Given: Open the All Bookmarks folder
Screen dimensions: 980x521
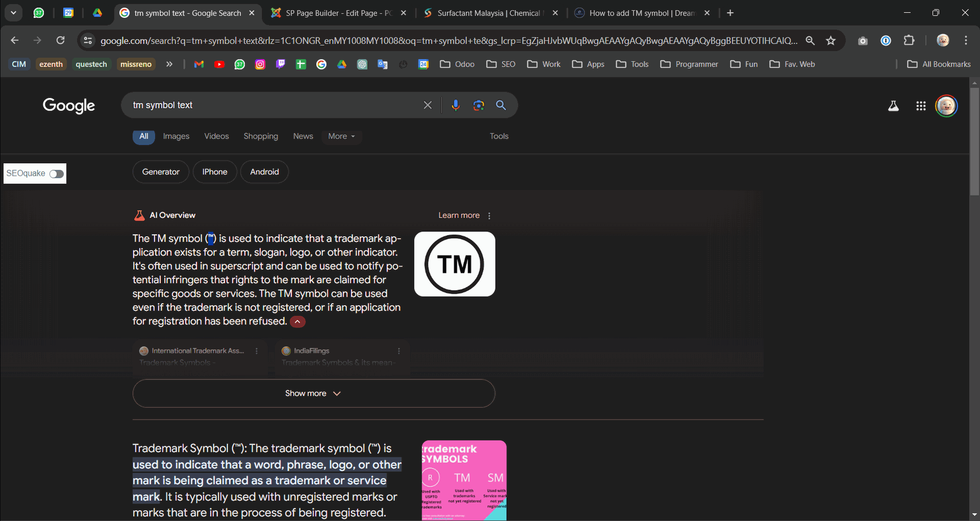Looking at the screenshot, I should point(939,64).
